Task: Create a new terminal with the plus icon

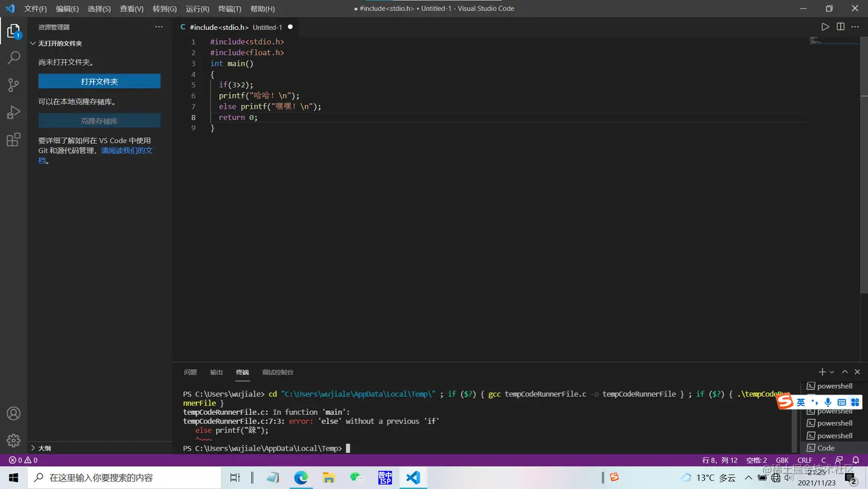Action: point(822,372)
